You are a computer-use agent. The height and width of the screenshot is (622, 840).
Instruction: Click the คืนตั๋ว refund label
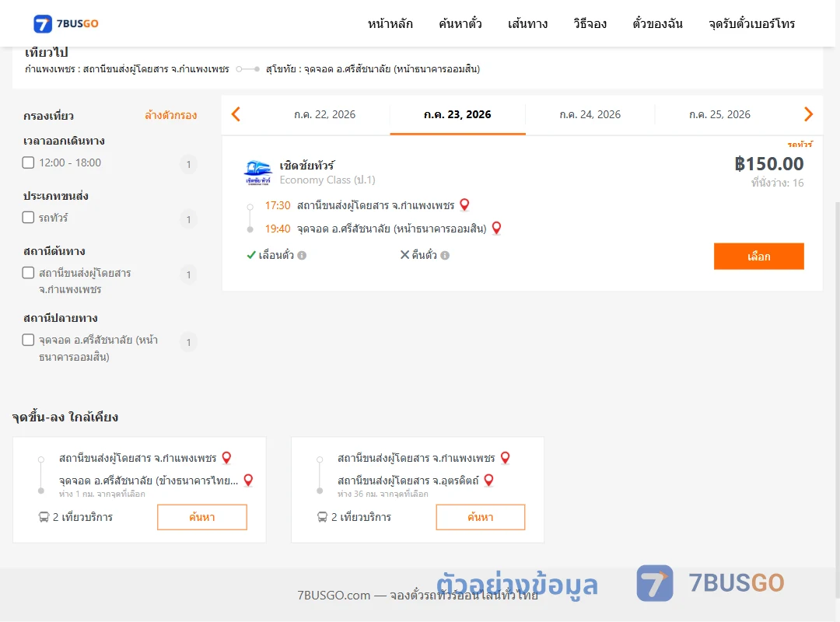pyautogui.click(x=425, y=255)
